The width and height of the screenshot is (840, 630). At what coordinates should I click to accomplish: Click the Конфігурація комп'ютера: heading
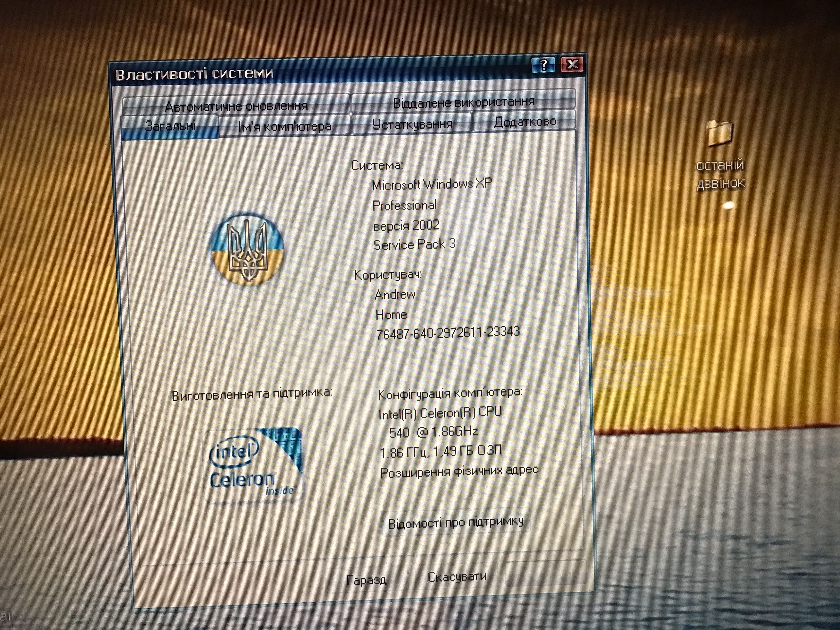point(450,393)
